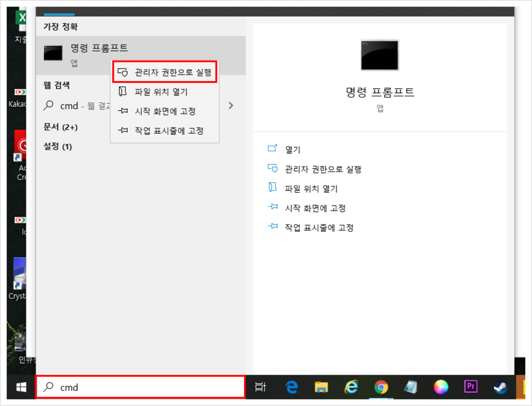Open Steam from the taskbar
The width and height of the screenshot is (532, 406).
tap(500, 387)
